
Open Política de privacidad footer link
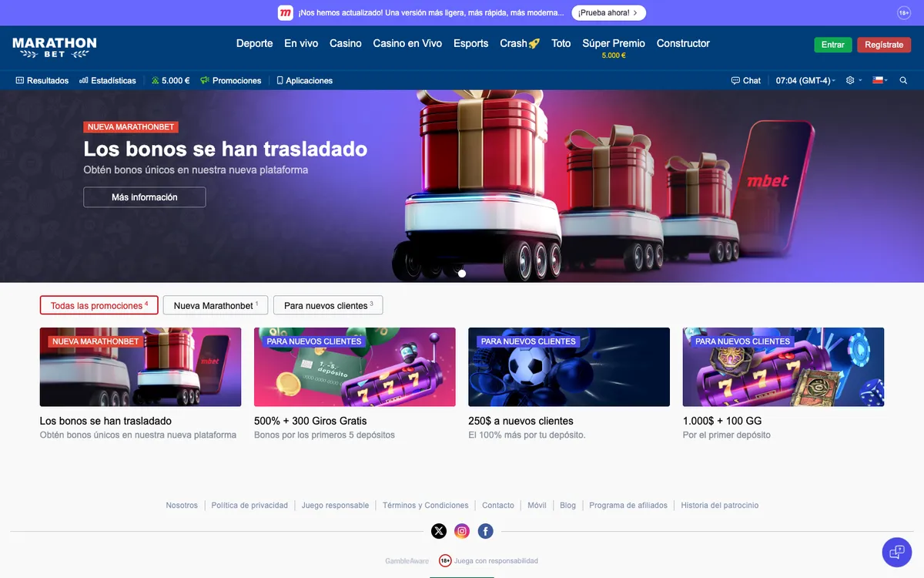click(249, 506)
